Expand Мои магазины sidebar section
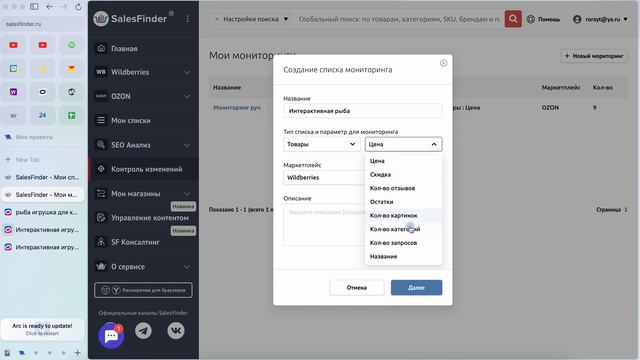This screenshot has height=360, width=640. (143, 194)
